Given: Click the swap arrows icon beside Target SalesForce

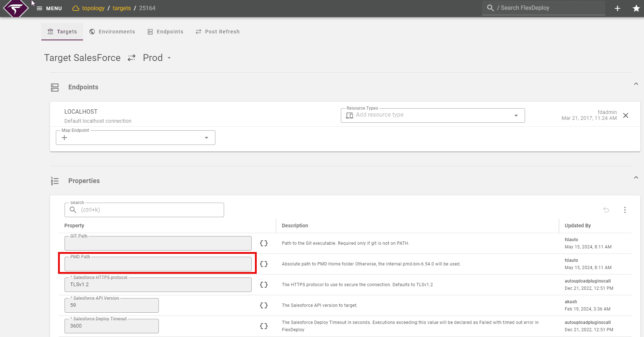Looking at the screenshot, I should tap(132, 58).
